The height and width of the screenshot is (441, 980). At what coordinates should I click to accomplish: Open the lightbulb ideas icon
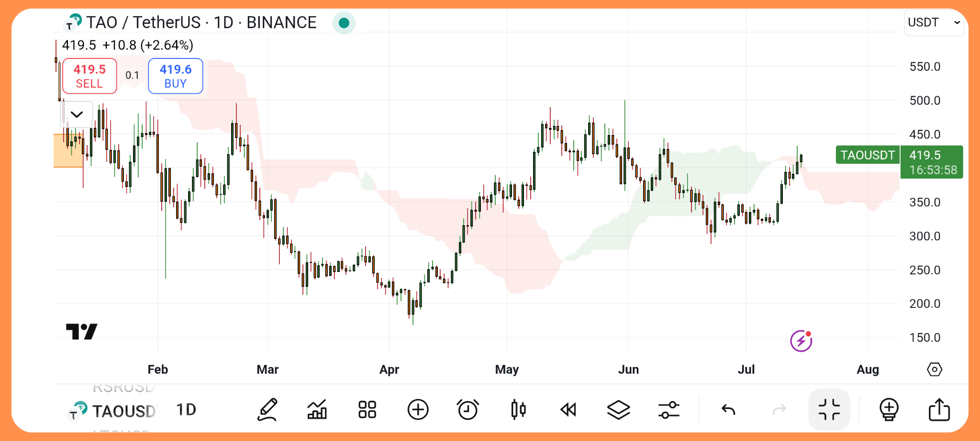pyautogui.click(x=889, y=410)
